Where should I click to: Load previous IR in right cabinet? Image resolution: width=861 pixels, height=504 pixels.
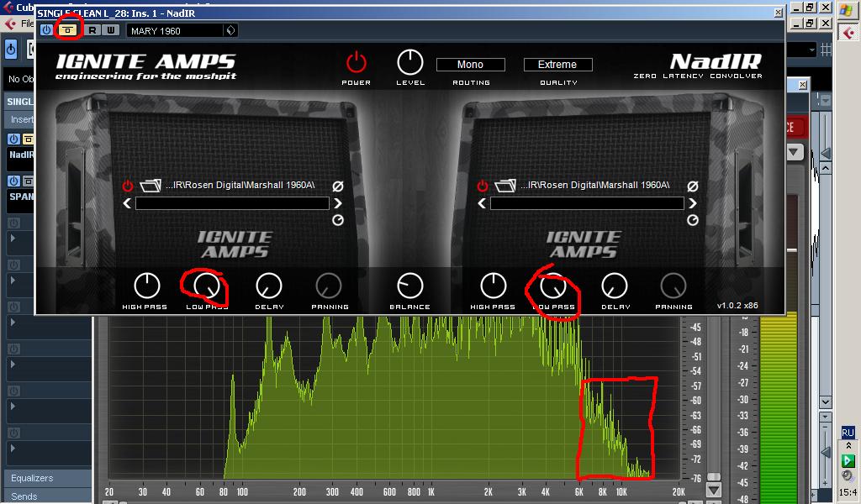pos(482,203)
